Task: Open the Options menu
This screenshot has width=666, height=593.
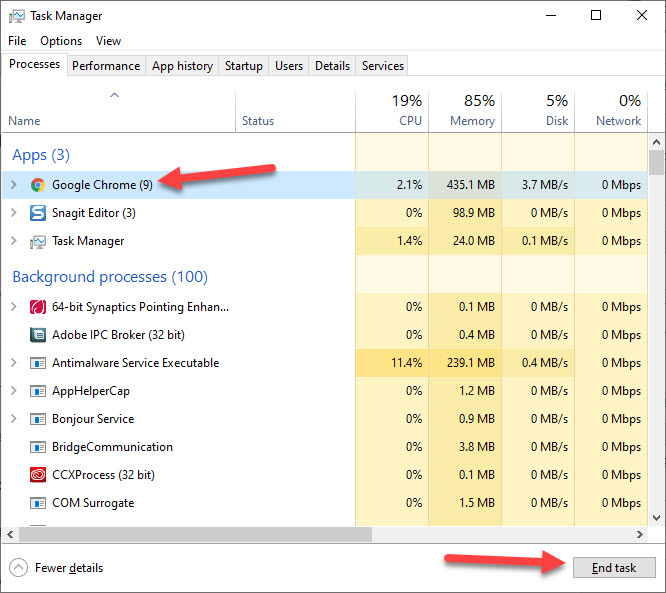Action: [x=61, y=41]
